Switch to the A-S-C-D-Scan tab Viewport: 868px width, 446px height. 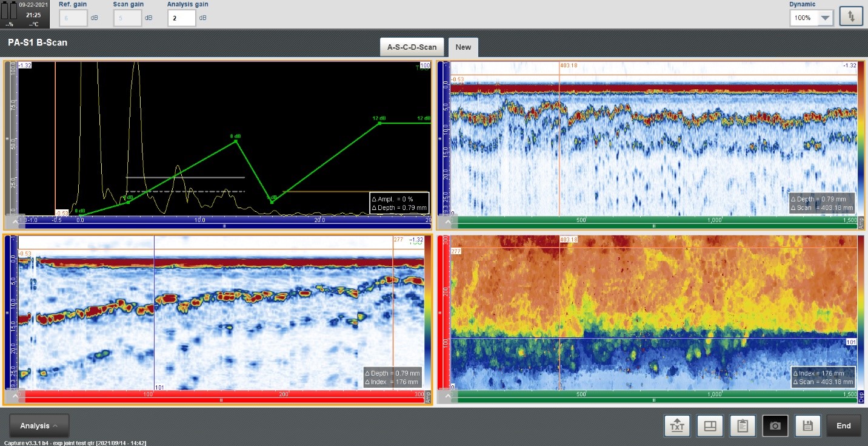(x=412, y=47)
